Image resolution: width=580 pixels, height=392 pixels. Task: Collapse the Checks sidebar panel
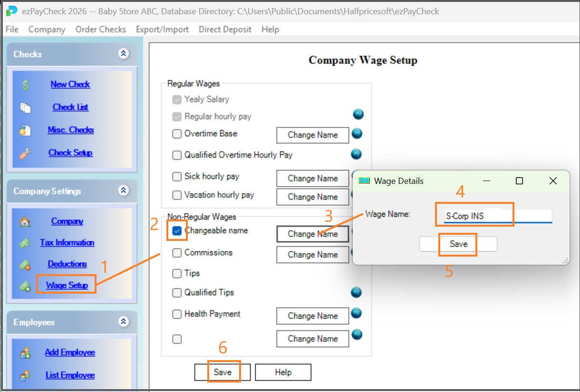coord(124,54)
